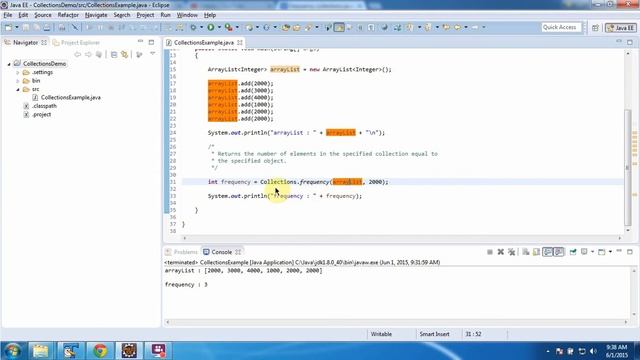This screenshot has width=640, height=360.
Task: Open the Open Console dropdown arrow
Action: 610,252
